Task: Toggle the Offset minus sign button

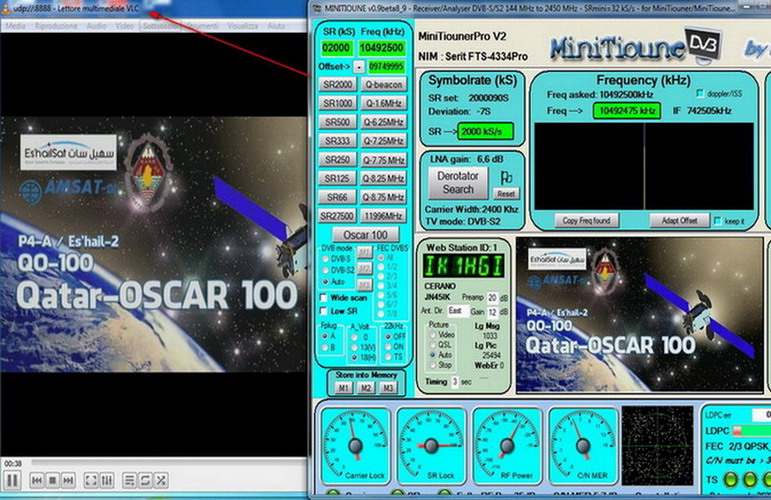Action: pos(359,66)
